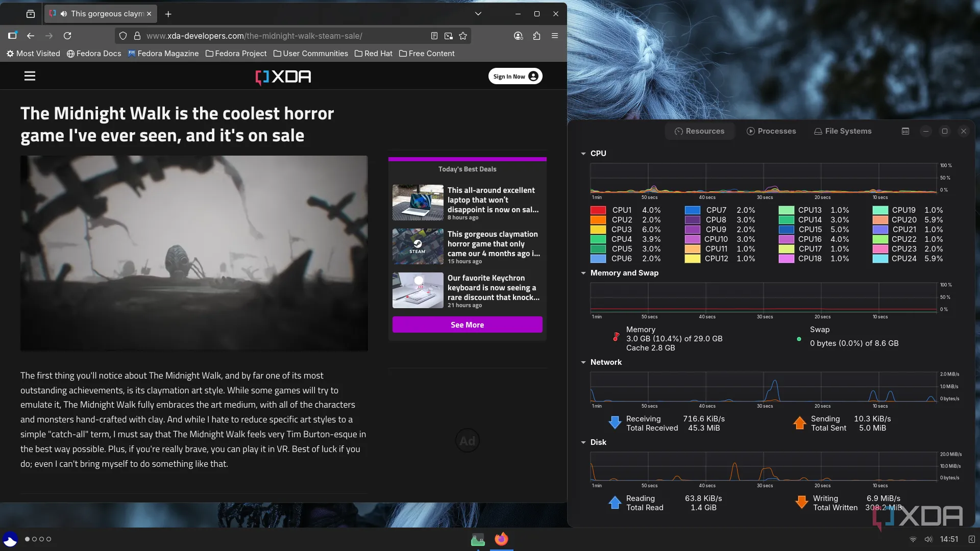
Task: Collapse the CPU section
Action: pyautogui.click(x=583, y=154)
